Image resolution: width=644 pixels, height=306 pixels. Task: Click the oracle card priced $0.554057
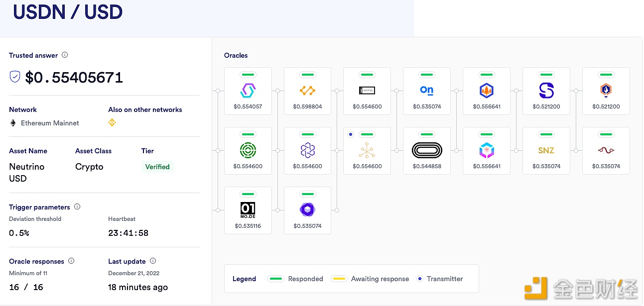pos(248,91)
